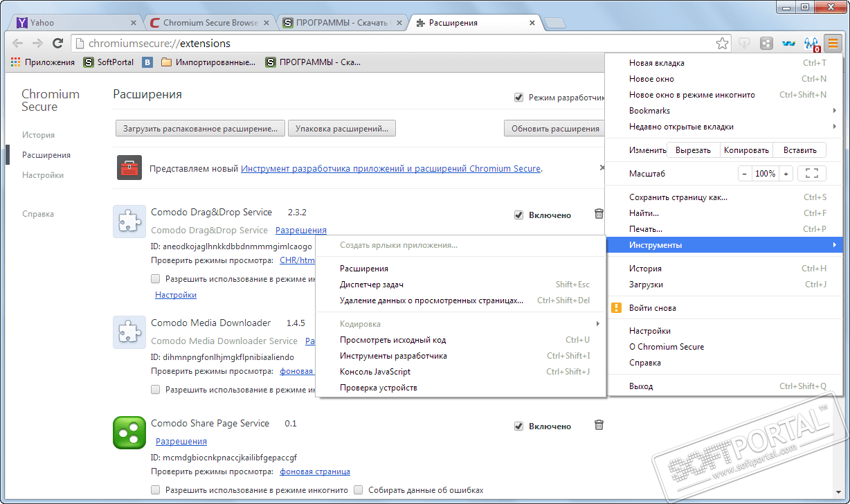Allow incognito for Comodo Drag&Drop Service

[x=156, y=279]
